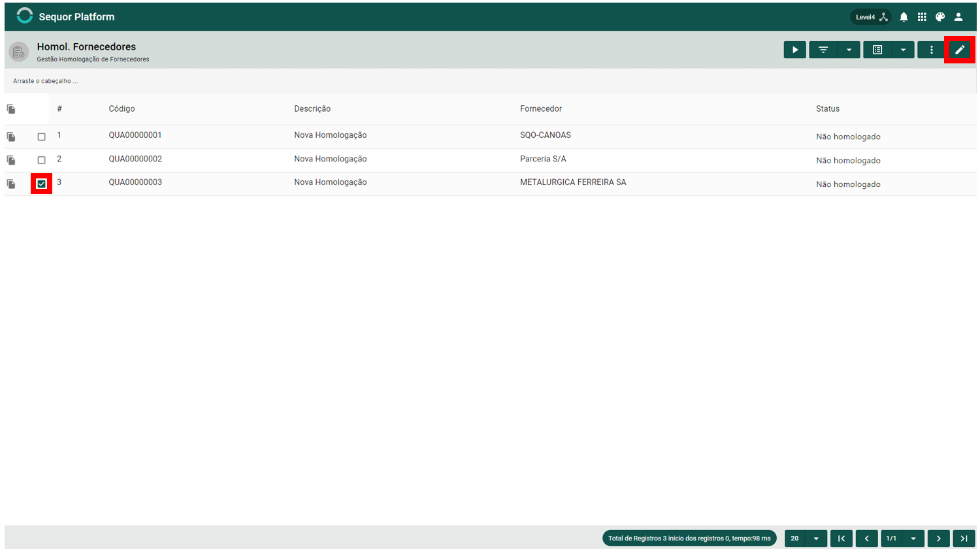Go to the next page

(939, 539)
